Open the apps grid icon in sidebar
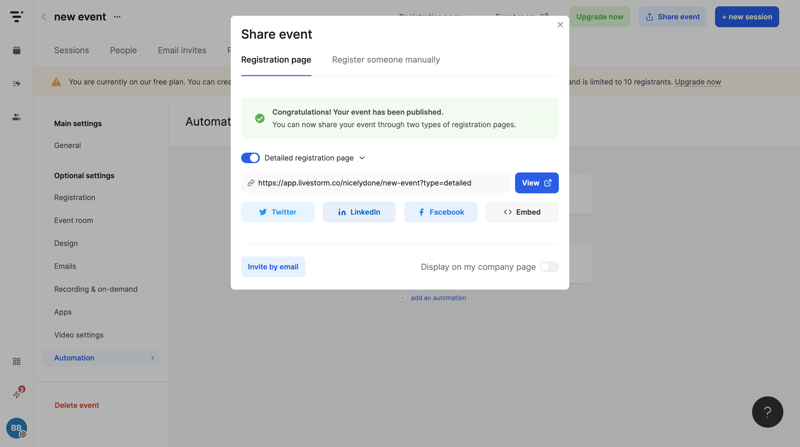Viewport: 800px width, 447px height. [16, 361]
